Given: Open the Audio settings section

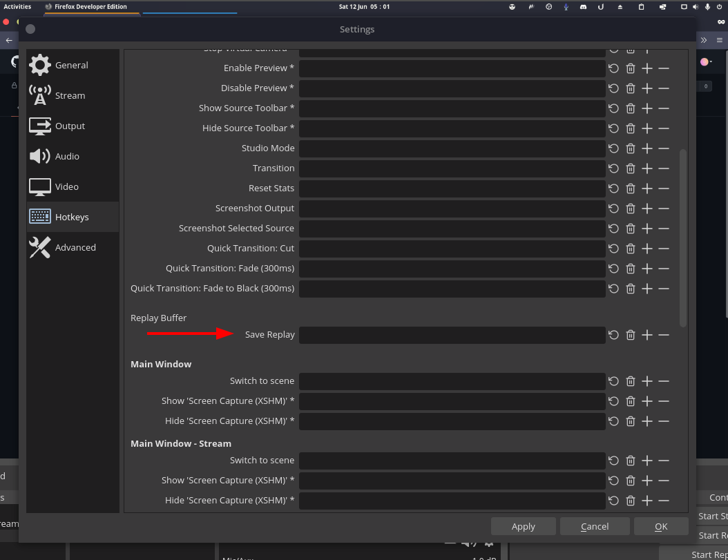Looking at the screenshot, I should tap(73, 156).
